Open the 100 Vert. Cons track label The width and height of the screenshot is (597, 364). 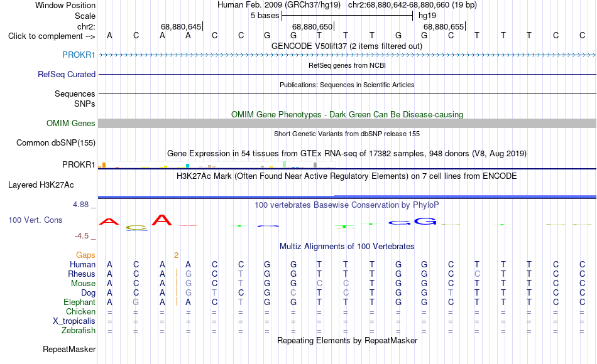(35, 220)
